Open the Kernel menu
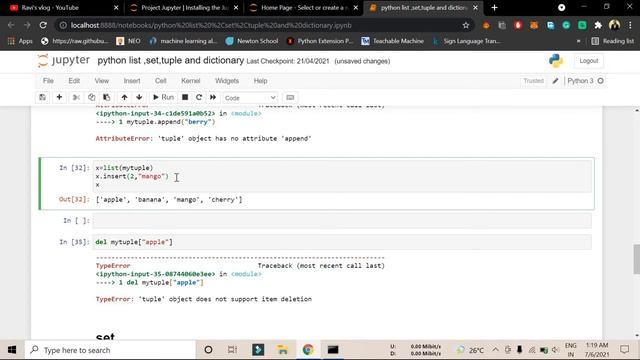The height and width of the screenshot is (360, 640). click(191, 81)
